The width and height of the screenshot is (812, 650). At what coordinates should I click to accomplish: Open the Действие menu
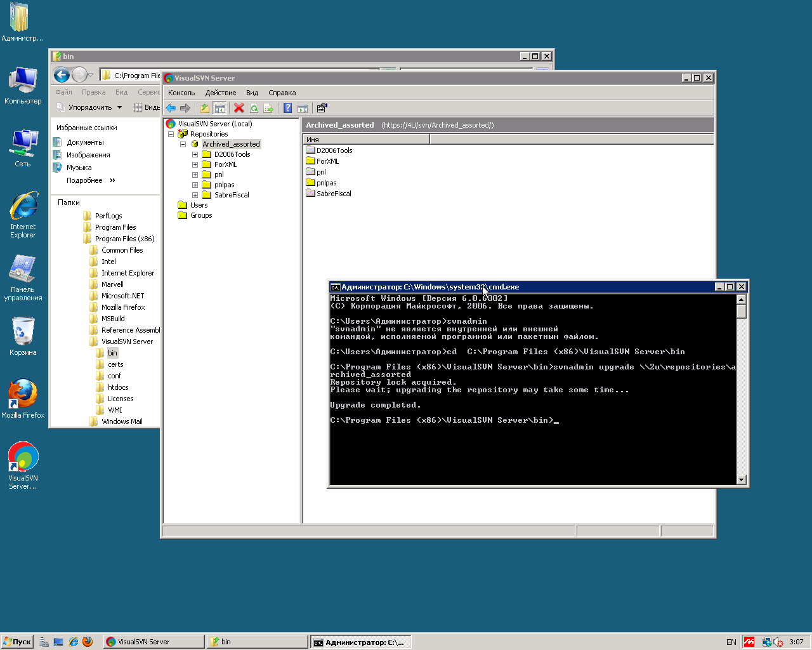click(220, 93)
